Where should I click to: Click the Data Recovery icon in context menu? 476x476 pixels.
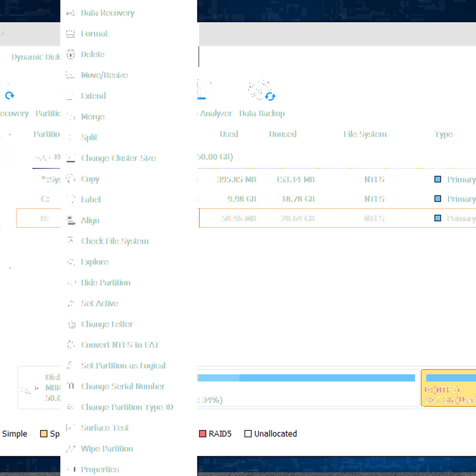click(x=71, y=13)
